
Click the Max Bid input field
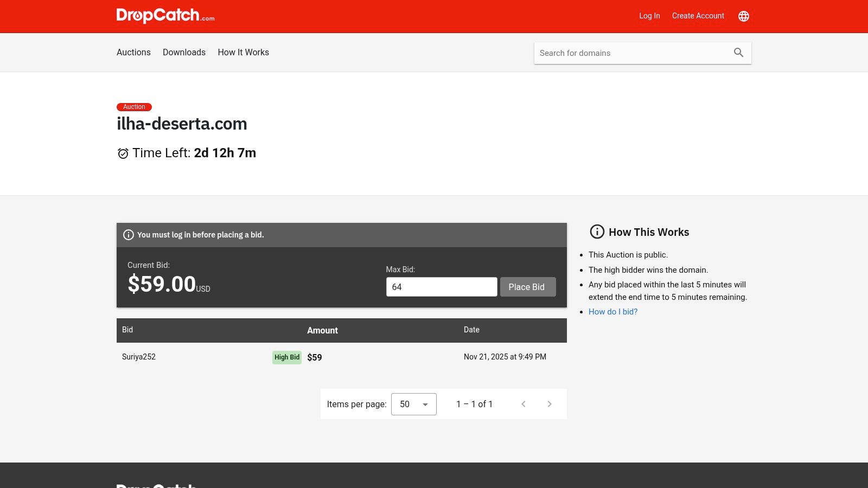pyautogui.click(x=442, y=287)
